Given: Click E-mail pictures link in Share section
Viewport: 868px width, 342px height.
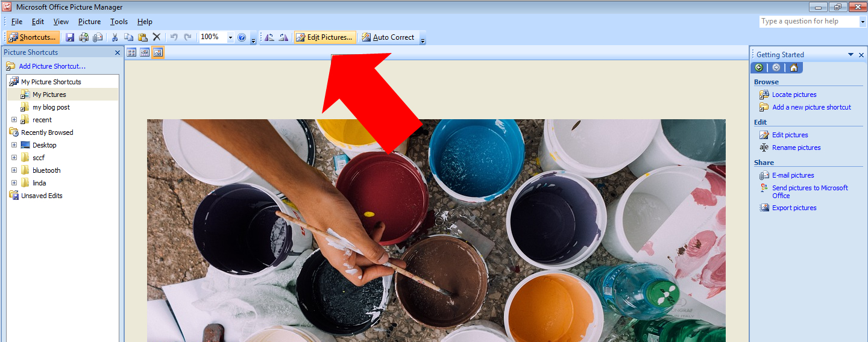Looking at the screenshot, I should (x=793, y=175).
